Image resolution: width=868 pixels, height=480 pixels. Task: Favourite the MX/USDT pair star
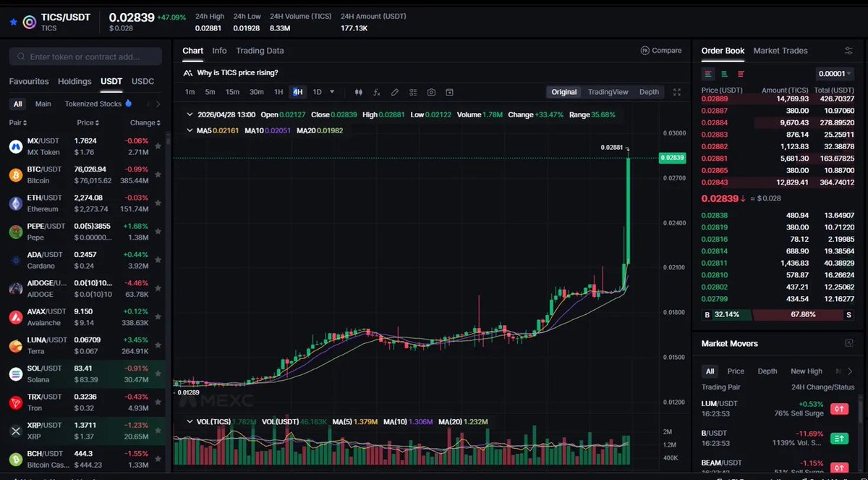(158, 146)
